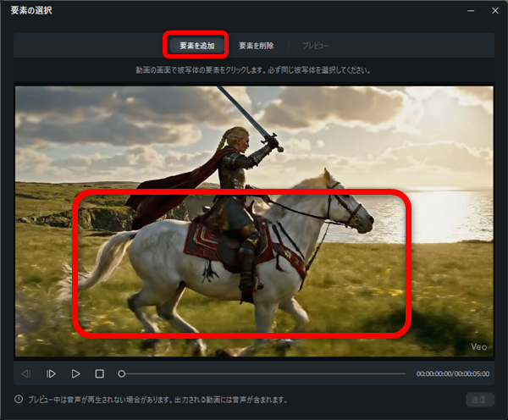Click the middle of the playback timeline track
Screen dimensions: 508x420
pyautogui.click(x=264, y=373)
